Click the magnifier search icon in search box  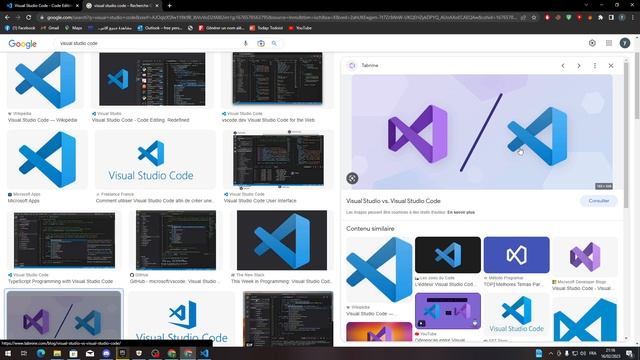274,43
